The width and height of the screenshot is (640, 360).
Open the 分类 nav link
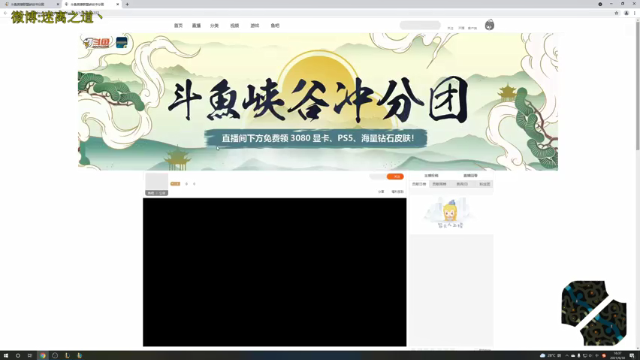point(214,26)
